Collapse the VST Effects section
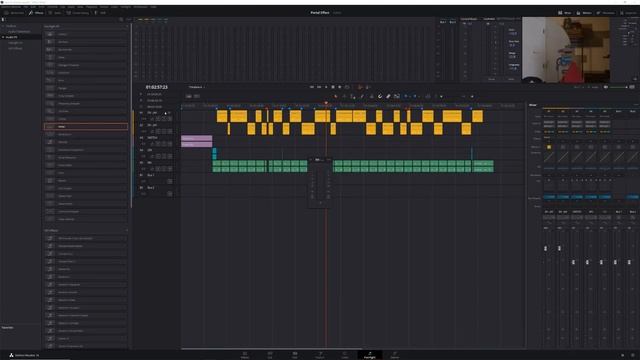Viewport: 640px width, 360px height. pos(126,231)
